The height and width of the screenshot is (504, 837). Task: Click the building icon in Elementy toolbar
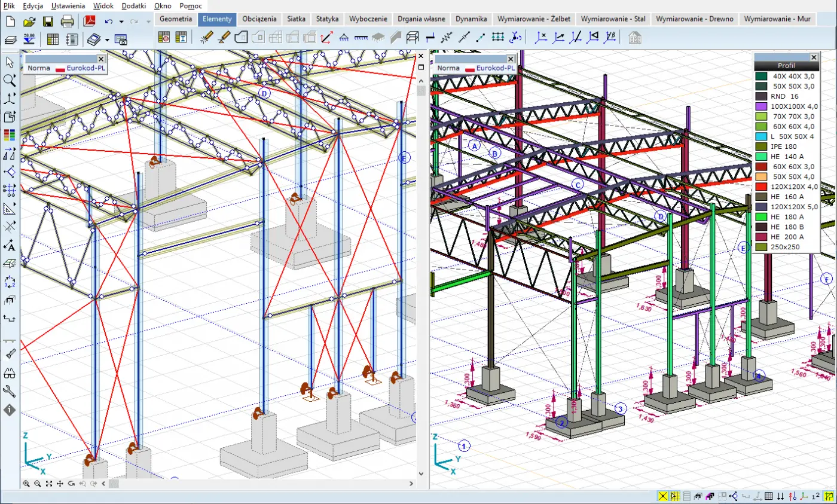tap(634, 38)
